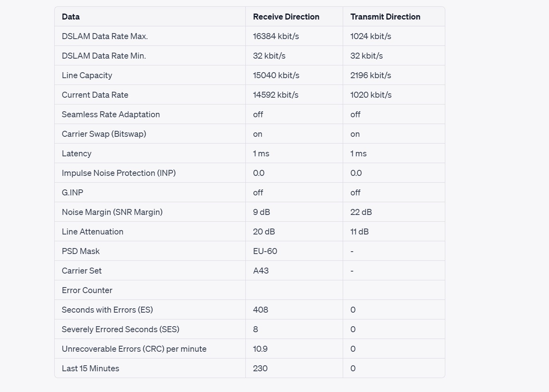Viewport: 549px width, 392px height.
Task: Click the Carrier Swap (Bitswap) label
Action: tap(104, 134)
